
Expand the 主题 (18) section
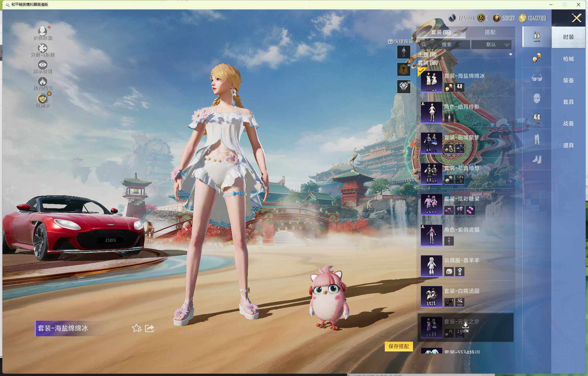[x=510, y=55]
